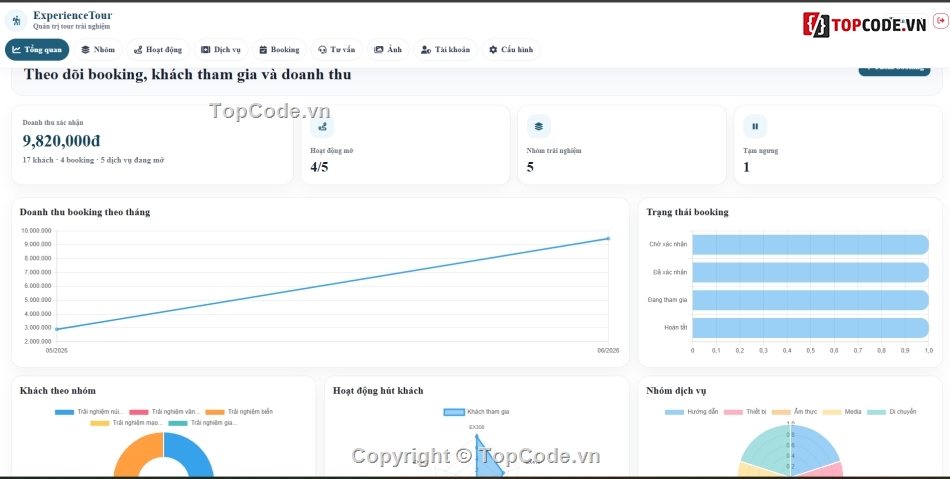Click the 06/2026 revenue data point

tap(608, 239)
